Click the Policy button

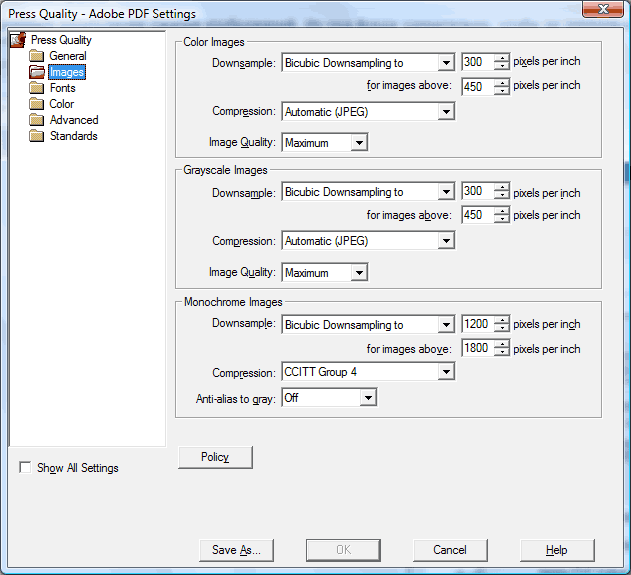click(x=215, y=457)
